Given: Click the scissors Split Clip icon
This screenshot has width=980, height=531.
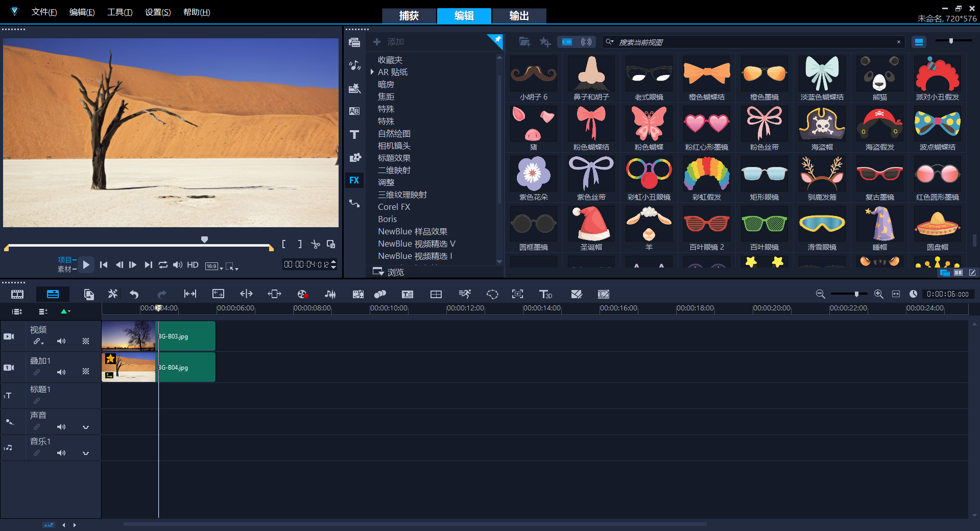Looking at the screenshot, I should 316,245.
